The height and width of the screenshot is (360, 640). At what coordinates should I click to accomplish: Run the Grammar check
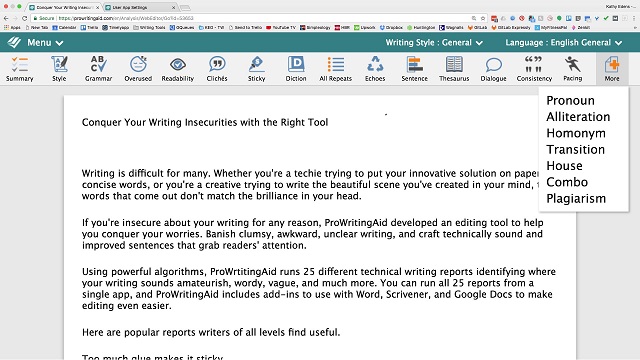tap(98, 69)
